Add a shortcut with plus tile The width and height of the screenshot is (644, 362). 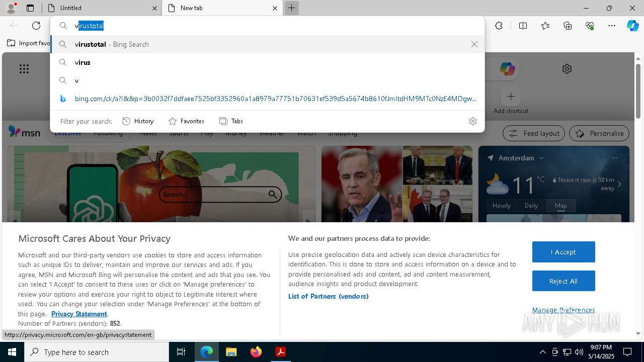tap(511, 96)
